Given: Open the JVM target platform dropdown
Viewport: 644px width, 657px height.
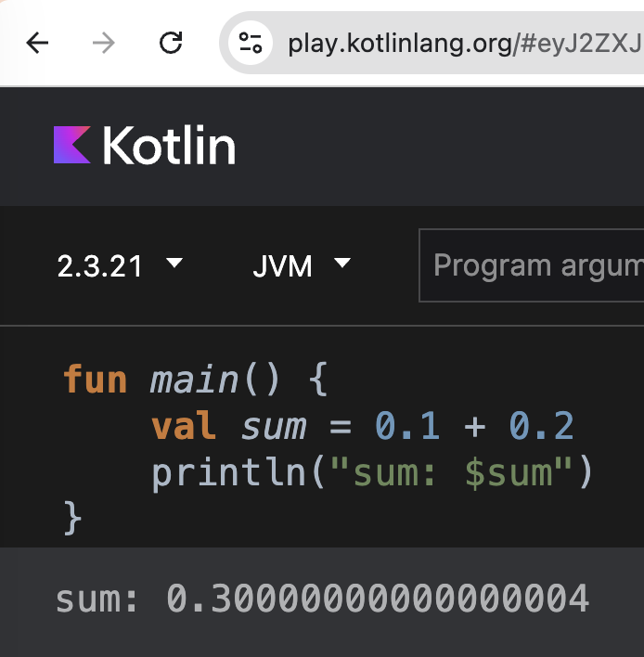Looking at the screenshot, I should (302, 265).
